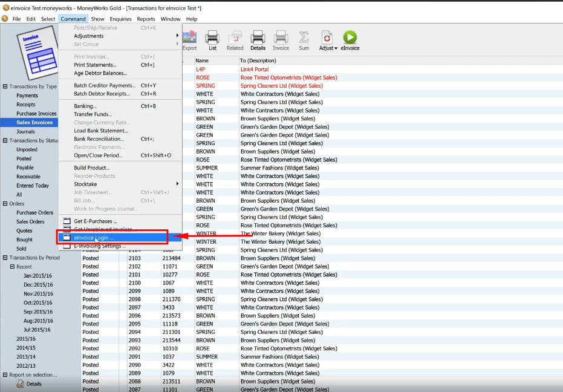Select Receivable in sidebar
The width and height of the screenshot is (563, 392).
(28, 177)
